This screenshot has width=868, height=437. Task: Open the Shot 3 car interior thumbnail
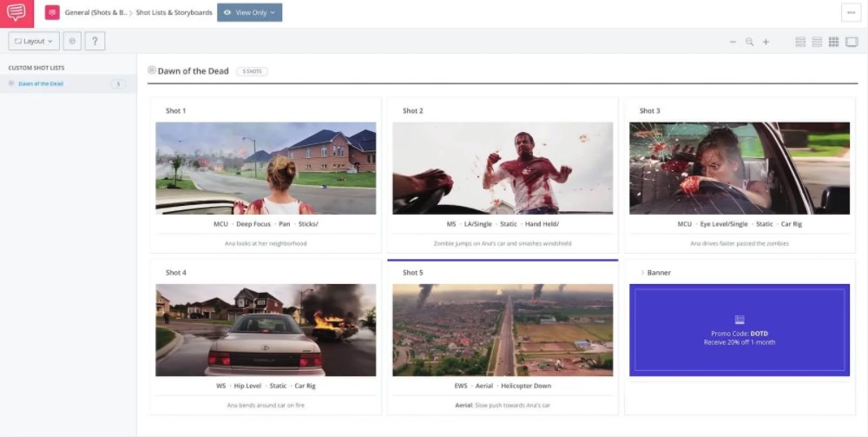(740, 169)
